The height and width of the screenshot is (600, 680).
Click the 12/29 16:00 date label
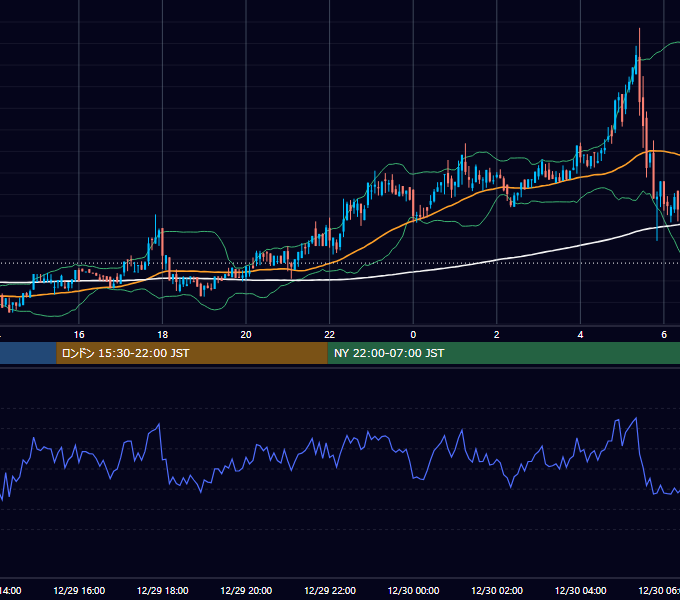[x=79, y=590]
